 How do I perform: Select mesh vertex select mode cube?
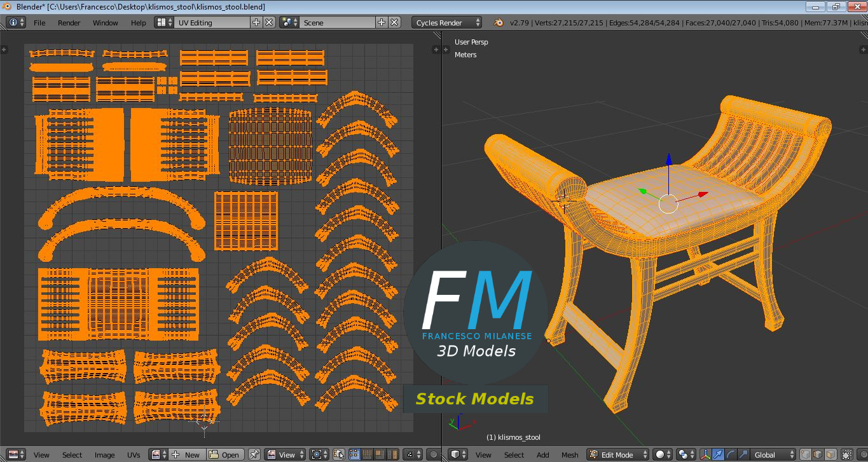(x=805, y=454)
